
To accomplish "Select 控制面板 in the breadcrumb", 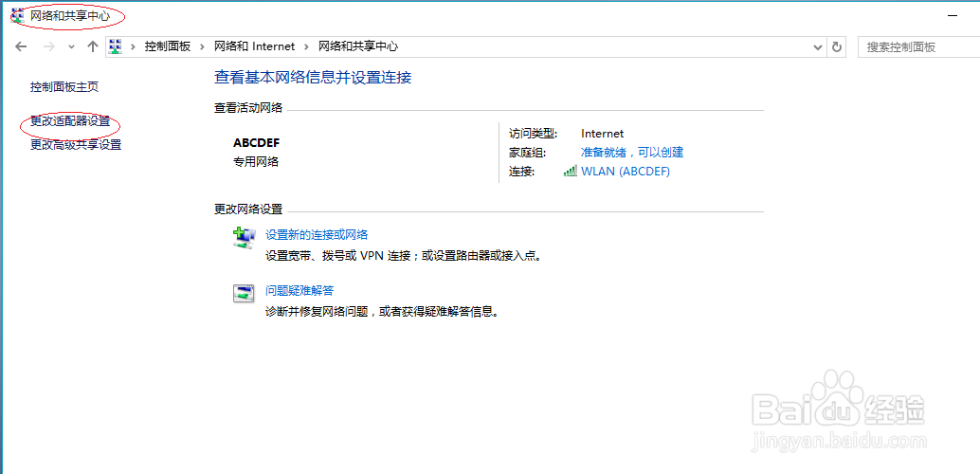I will click(168, 46).
